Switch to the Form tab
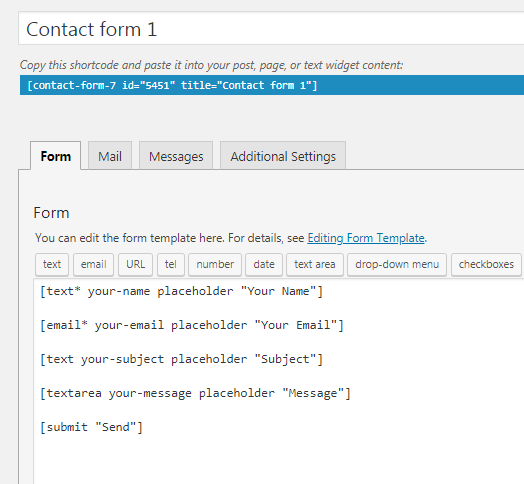Viewport: 524px width, 484px height. tap(55, 156)
